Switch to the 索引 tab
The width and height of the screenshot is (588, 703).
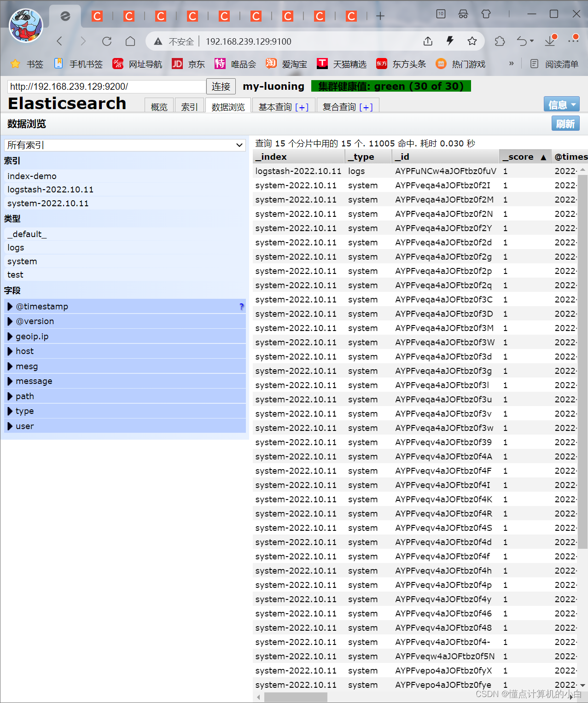tap(189, 106)
